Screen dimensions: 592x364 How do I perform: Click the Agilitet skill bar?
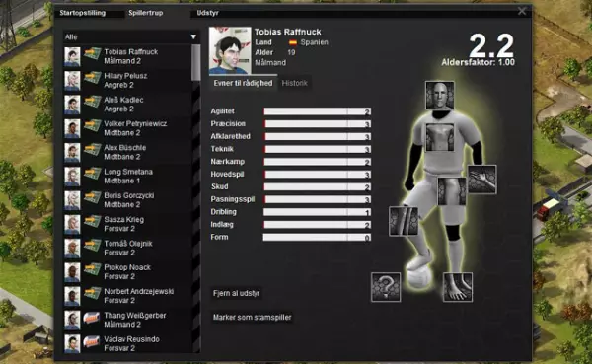point(317,111)
